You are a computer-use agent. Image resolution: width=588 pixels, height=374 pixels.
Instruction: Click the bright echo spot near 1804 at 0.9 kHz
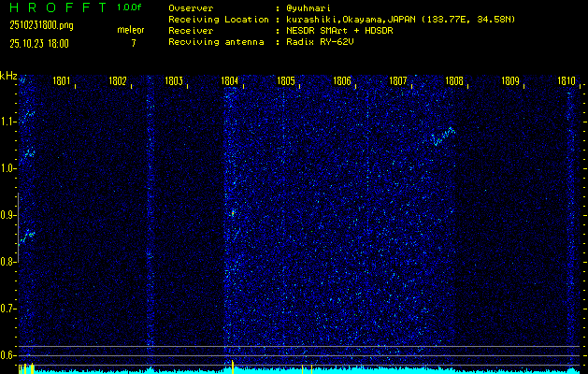pos(233,213)
